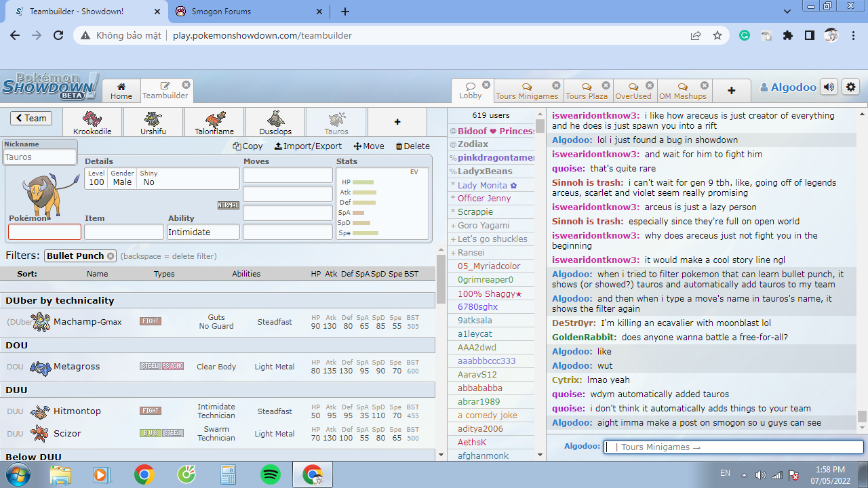The width and height of the screenshot is (868, 488).
Task: Open the Smogon Forums browser tab
Action: click(248, 12)
